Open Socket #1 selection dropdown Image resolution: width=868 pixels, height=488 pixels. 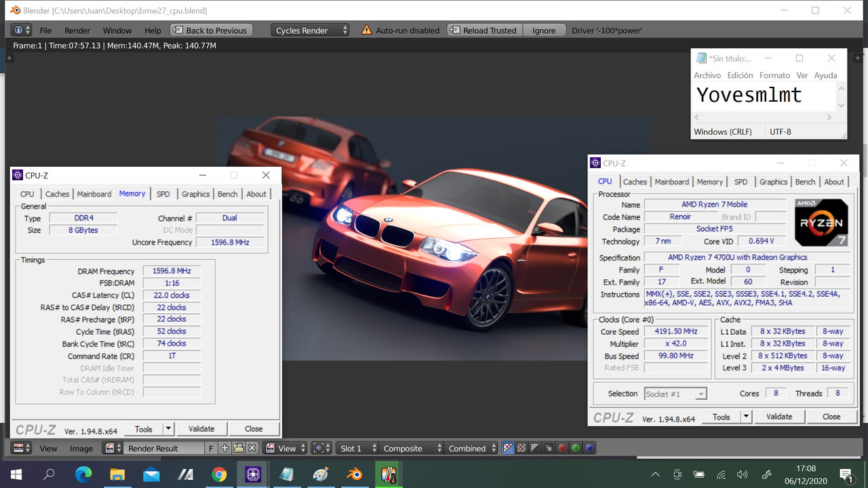(675, 394)
